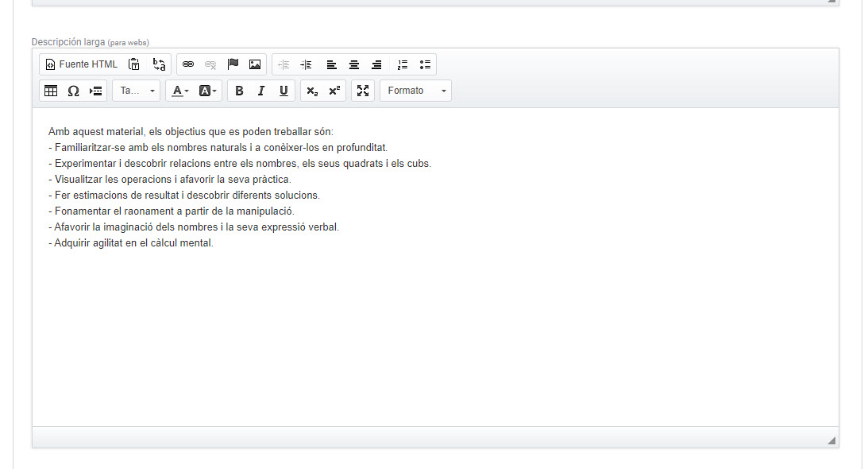Click the line '- Afavorir la imaginació dels nombres'

[194, 227]
